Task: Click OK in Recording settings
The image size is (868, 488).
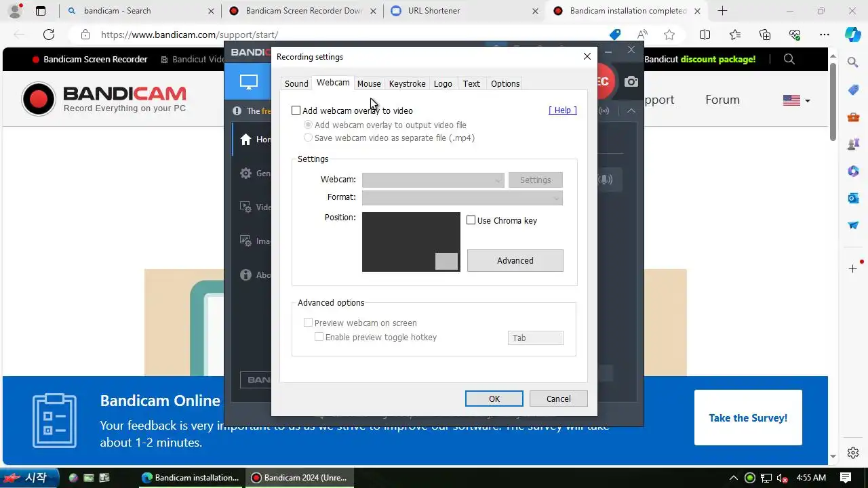Action: coord(494,399)
